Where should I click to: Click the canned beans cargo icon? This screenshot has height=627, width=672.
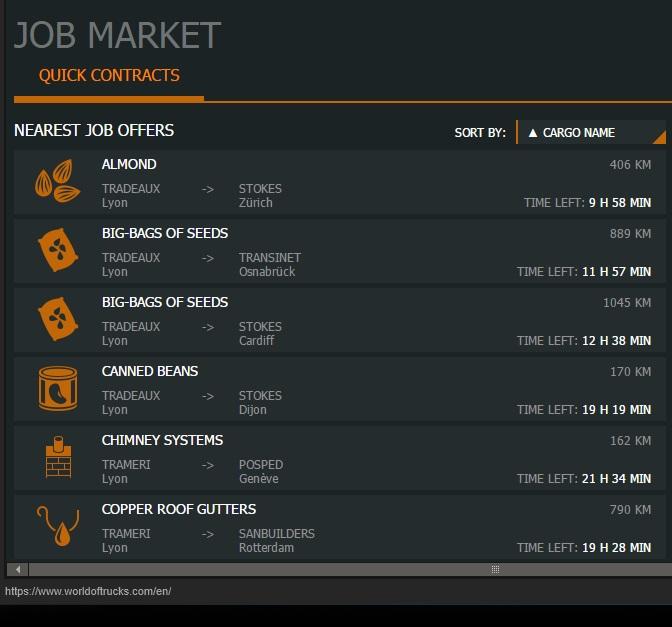tap(57, 389)
